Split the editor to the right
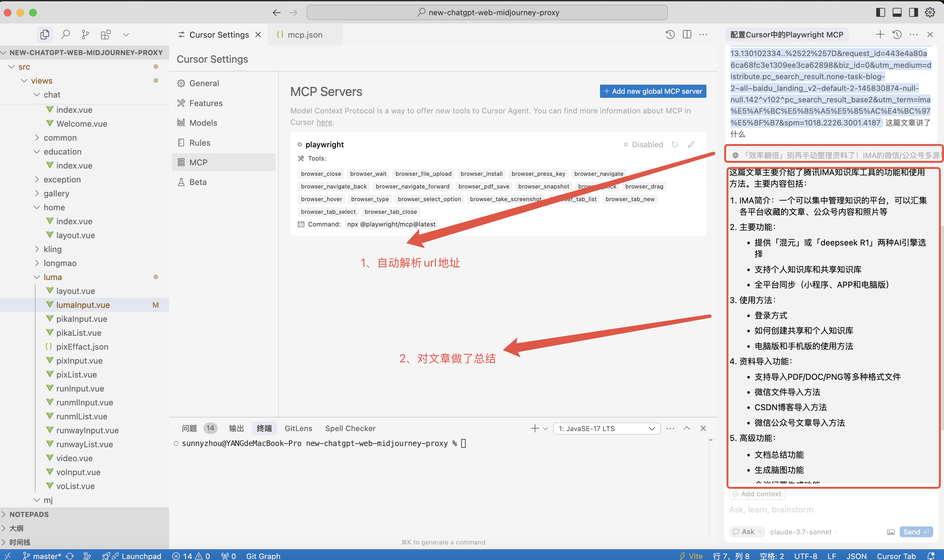The image size is (944, 560). point(687,35)
